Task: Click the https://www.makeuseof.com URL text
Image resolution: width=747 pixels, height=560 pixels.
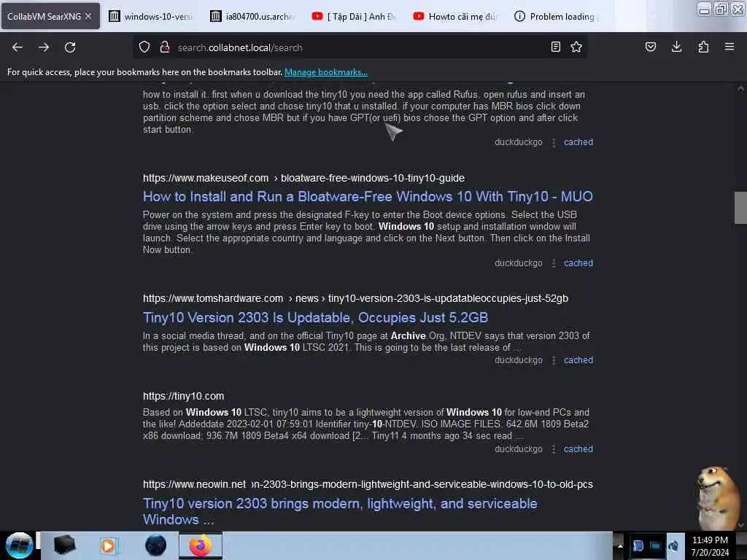Action: click(x=206, y=178)
